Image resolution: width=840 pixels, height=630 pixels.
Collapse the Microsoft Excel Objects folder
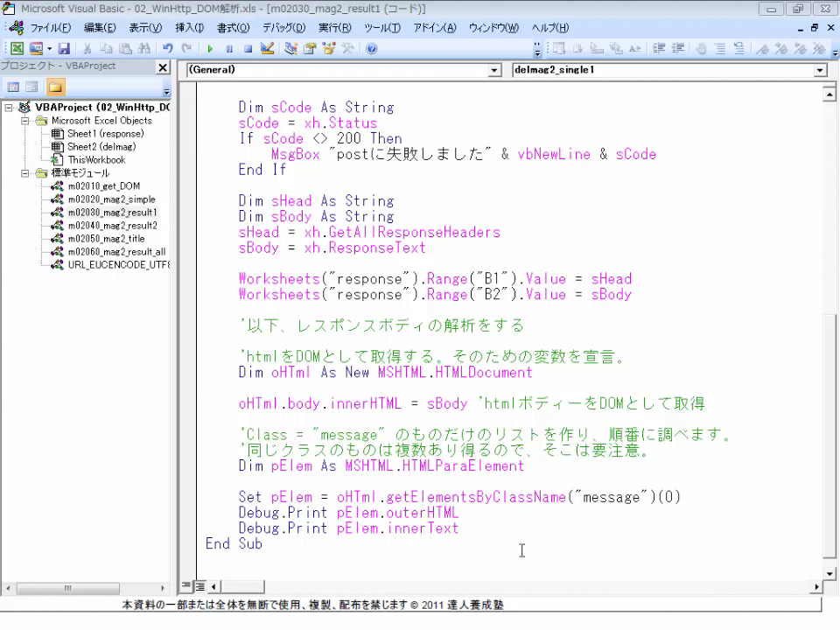click(25, 121)
